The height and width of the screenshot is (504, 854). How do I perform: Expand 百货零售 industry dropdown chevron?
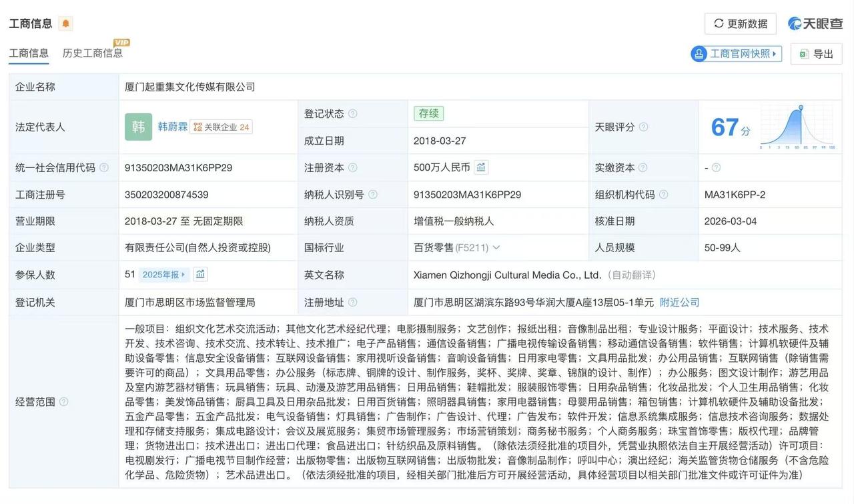(496, 248)
